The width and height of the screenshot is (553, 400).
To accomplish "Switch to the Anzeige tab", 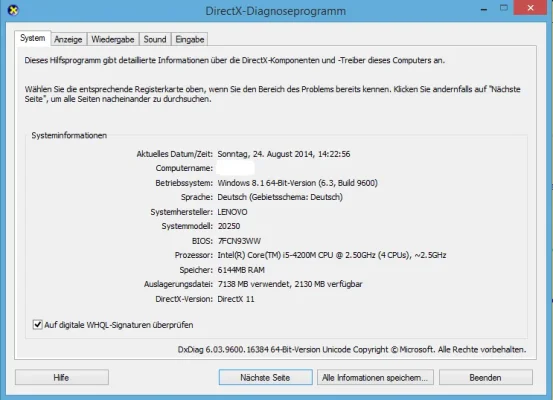I will 68,39.
